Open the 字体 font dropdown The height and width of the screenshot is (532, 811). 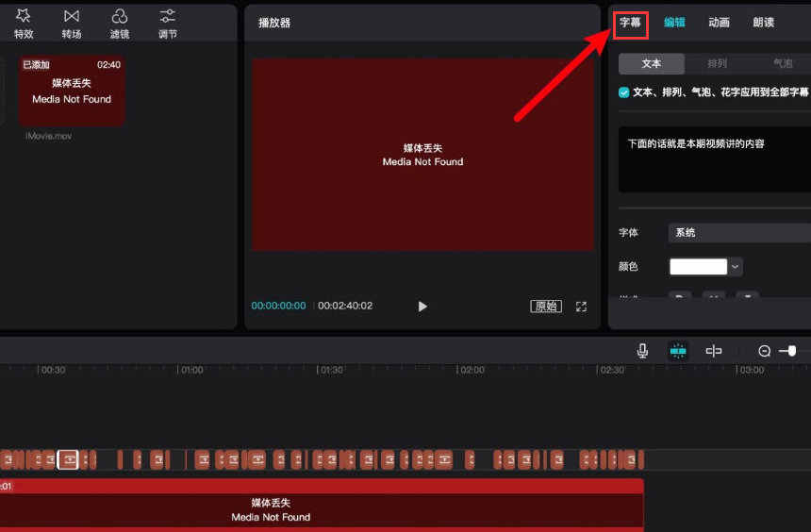(739, 233)
